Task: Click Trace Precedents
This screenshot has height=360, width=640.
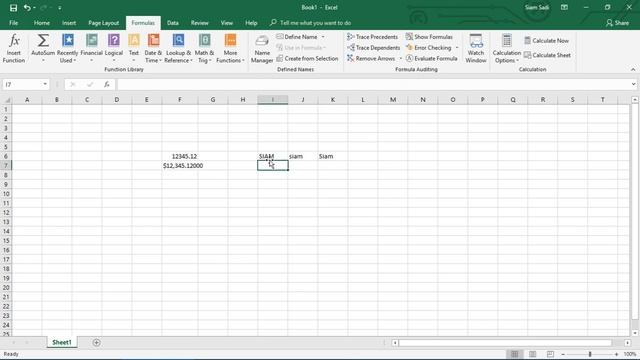Action: (x=372, y=37)
